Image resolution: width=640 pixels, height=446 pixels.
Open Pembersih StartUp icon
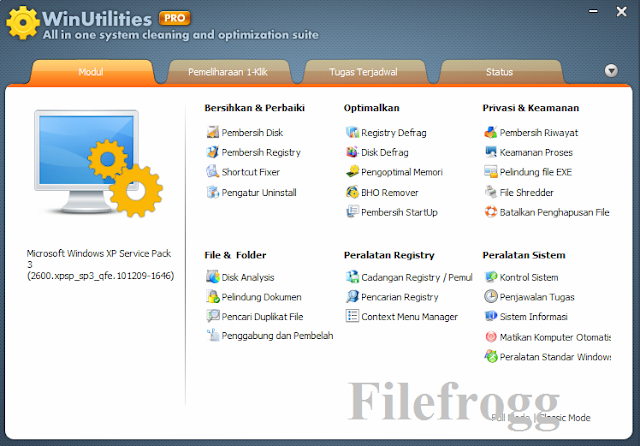tap(352, 212)
